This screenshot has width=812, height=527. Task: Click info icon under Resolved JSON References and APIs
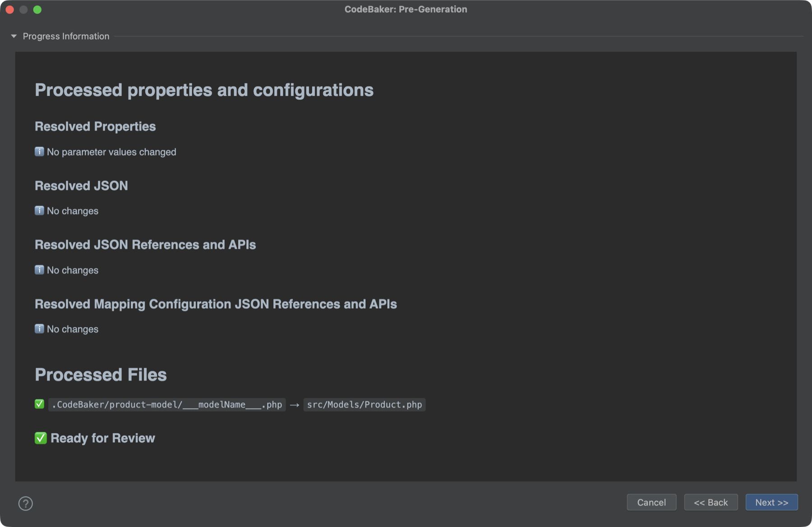pyautogui.click(x=40, y=270)
